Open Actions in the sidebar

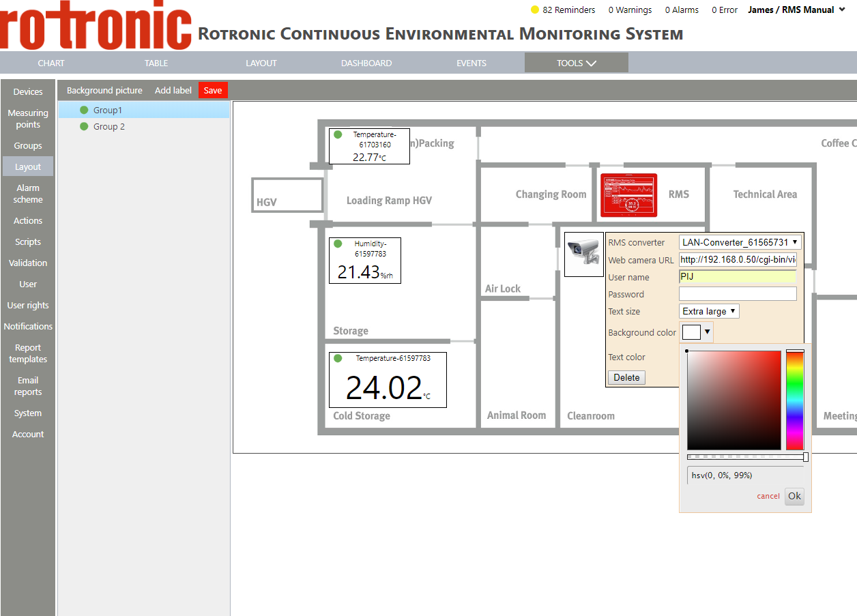point(28,220)
